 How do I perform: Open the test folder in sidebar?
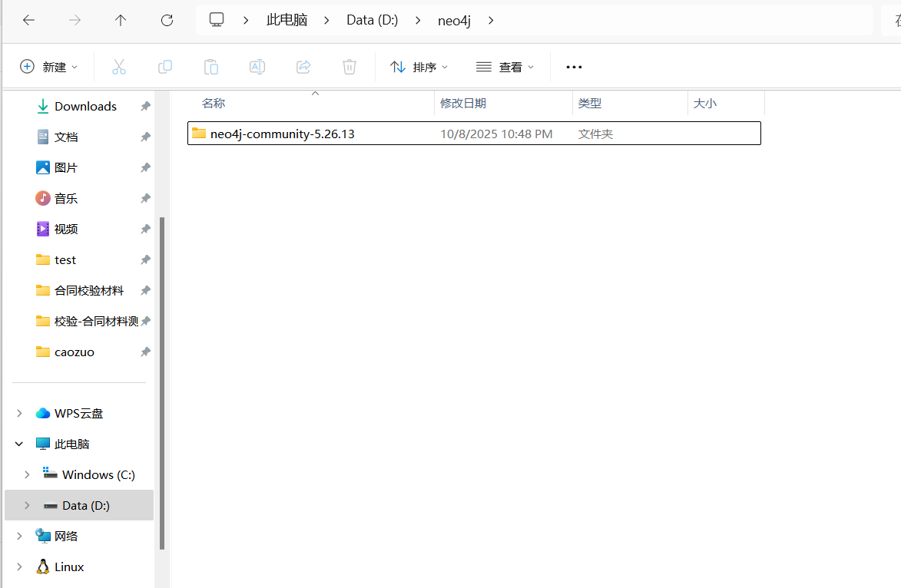coord(65,259)
